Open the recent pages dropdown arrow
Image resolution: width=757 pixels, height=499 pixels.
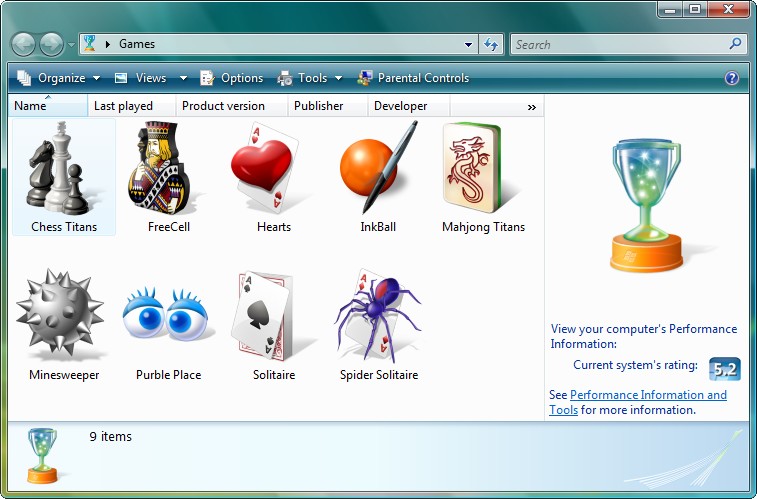71,45
